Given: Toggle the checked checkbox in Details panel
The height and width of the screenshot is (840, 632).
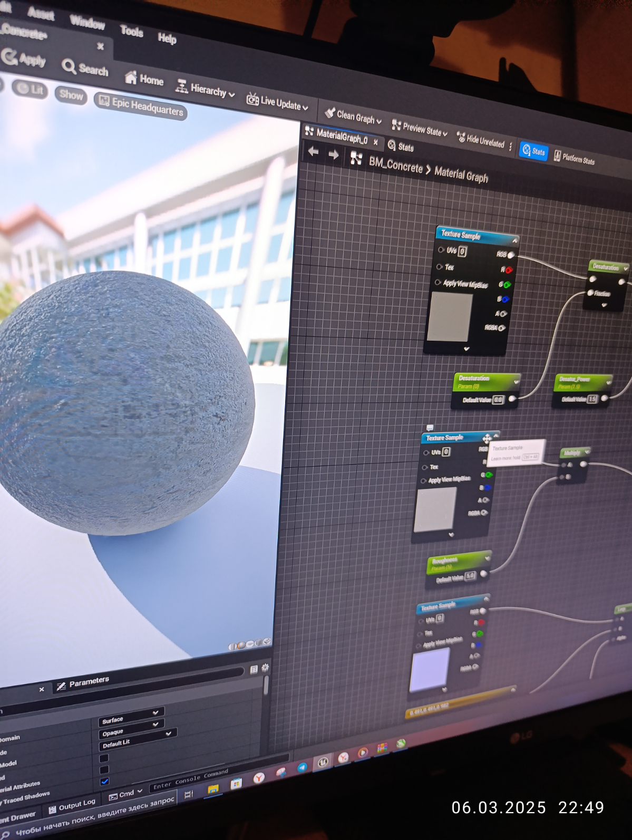Looking at the screenshot, I should 104,781.
